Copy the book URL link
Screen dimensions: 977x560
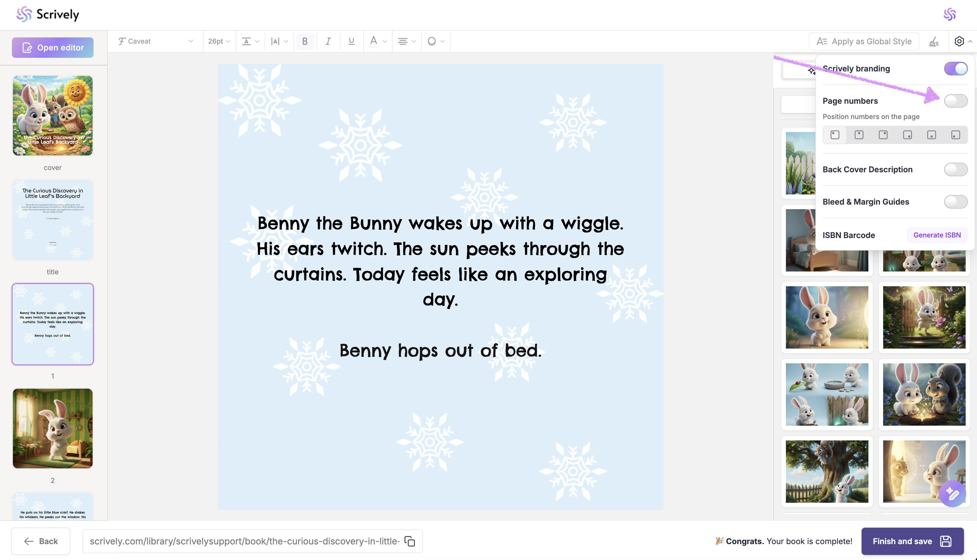[x=410, y=541]
